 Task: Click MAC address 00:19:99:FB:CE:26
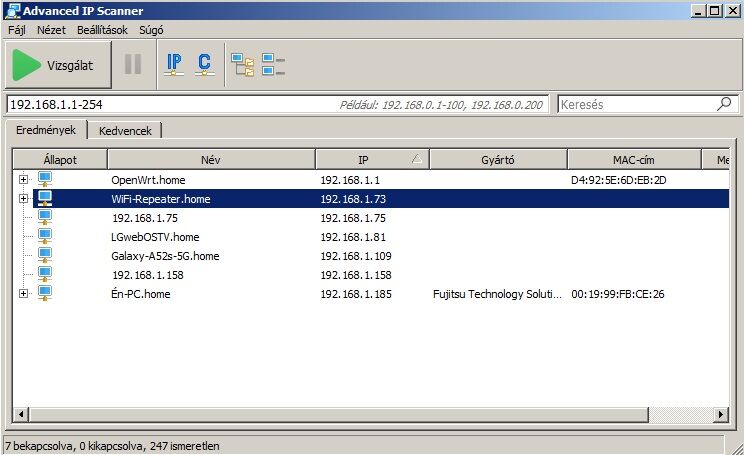click(618, 294)
